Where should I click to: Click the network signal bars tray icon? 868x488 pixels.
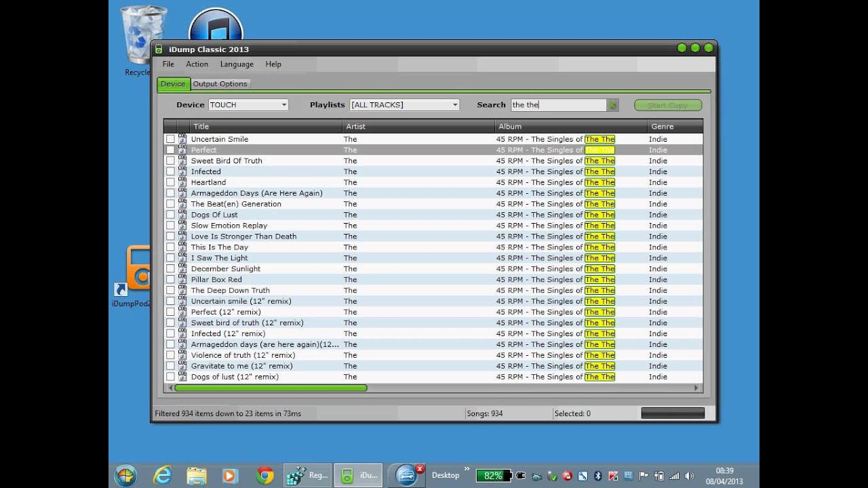coord(675,476)
